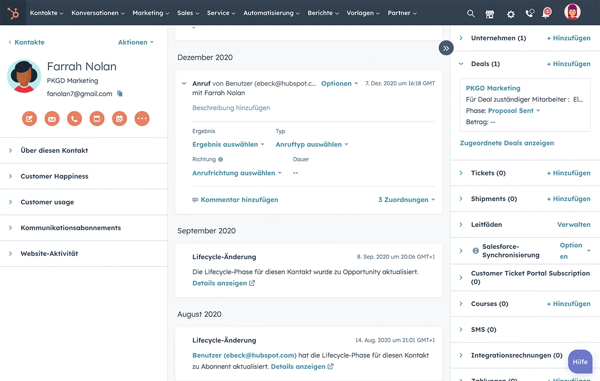Open the Optionen dropdown on call
This screenshot has width=600, height=381.
coord(339,83)
